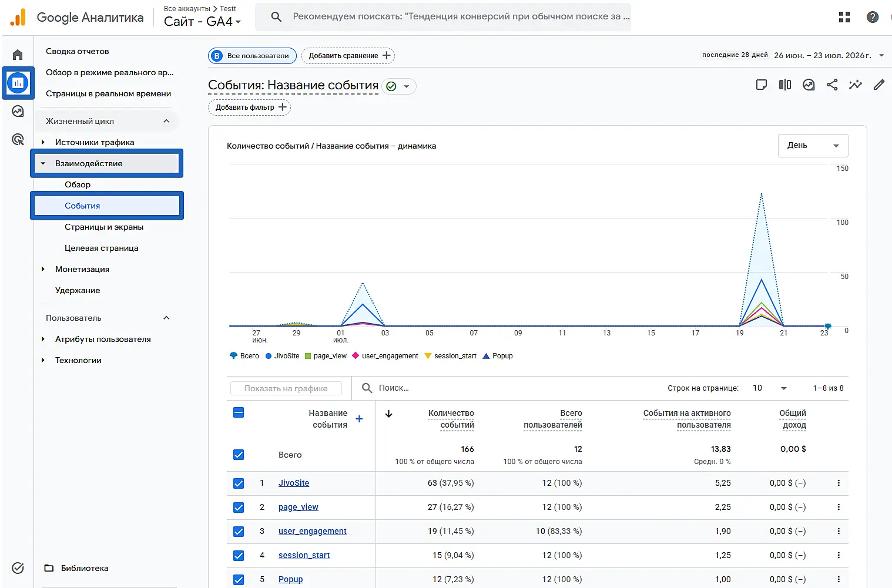This screenshot has width=892, height=588.
Task: Open Сводка отчетов menu item
Action: click(78, 51)
